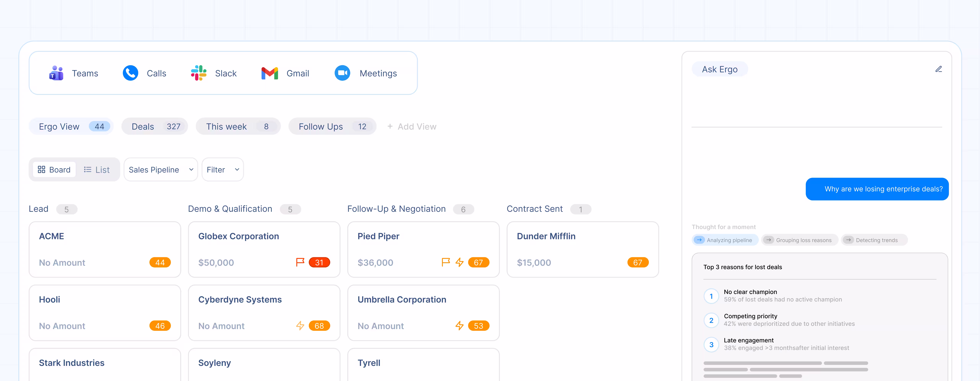Click the lightning bolt on Pied Piper card
Viewport: 980px width, 381px height.
coord(460,262)
